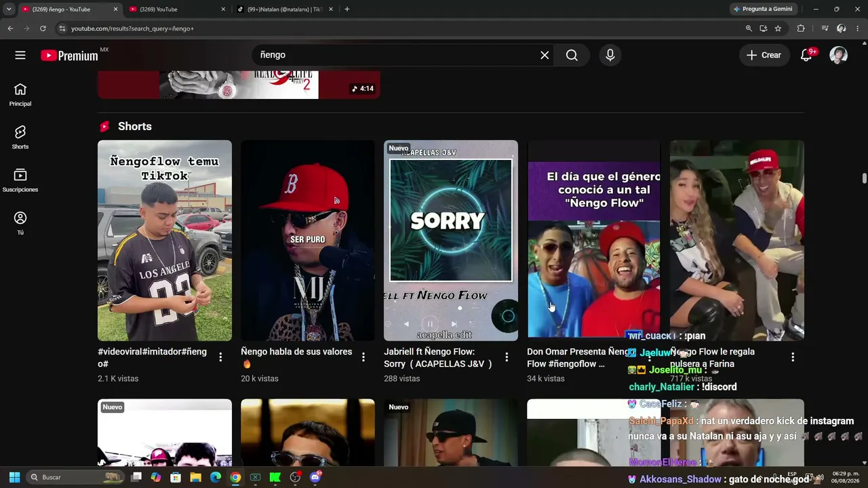Open options for 'Jabriell ft Ñengo Flow' short
The height and width of the screenshot is (488, 868).
point(507,357)
